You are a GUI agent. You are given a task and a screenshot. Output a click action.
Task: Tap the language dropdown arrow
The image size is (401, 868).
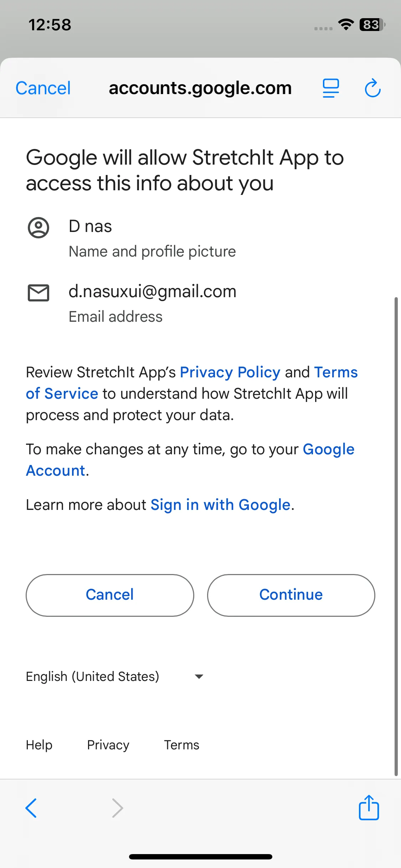(x=199, y=676)
